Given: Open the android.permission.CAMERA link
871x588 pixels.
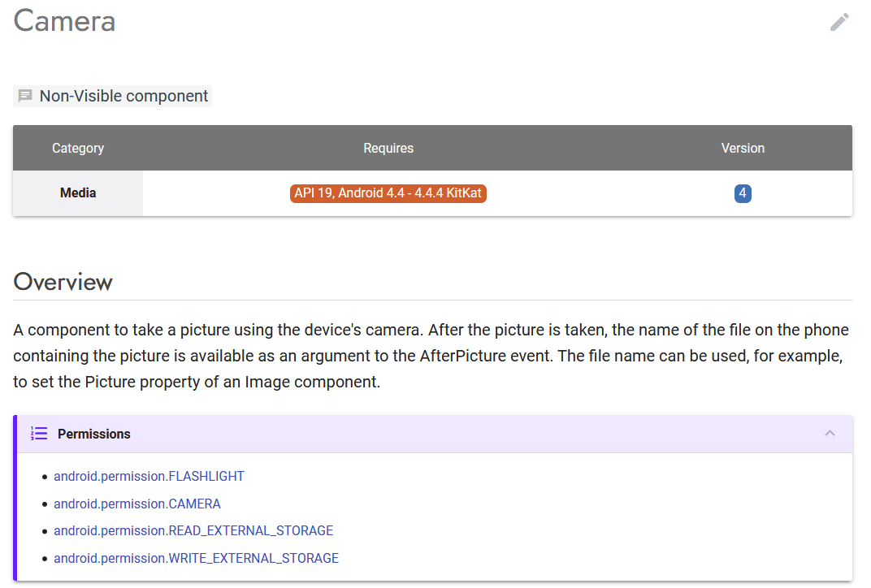Looking at the screenshot, I should tap(137, 504).
